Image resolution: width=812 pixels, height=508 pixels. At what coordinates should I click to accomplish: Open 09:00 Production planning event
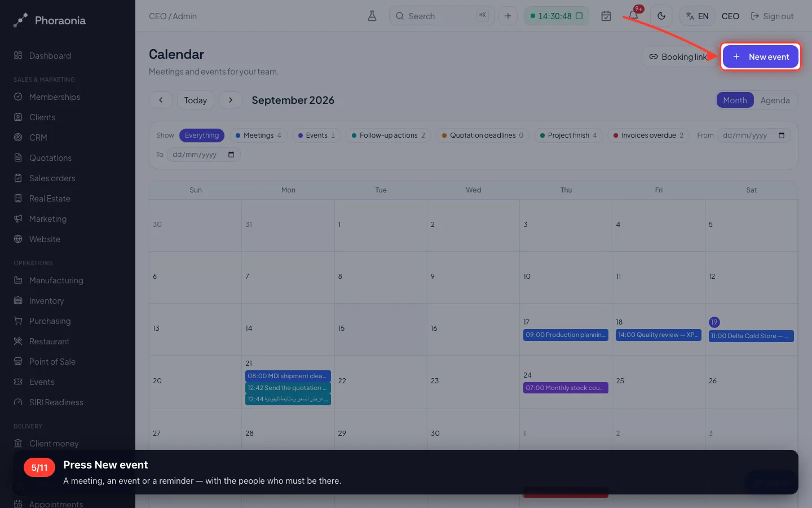[x=566, y=335]
